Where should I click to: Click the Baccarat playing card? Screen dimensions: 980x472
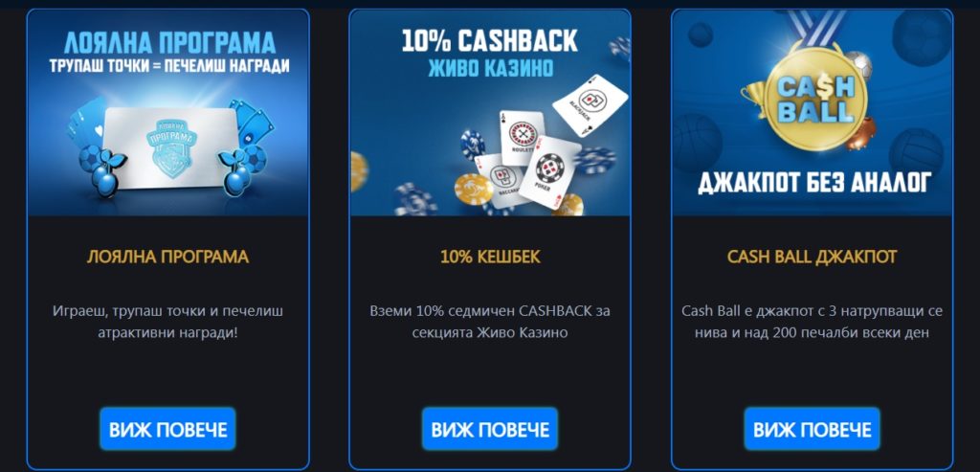click(499, 180)
